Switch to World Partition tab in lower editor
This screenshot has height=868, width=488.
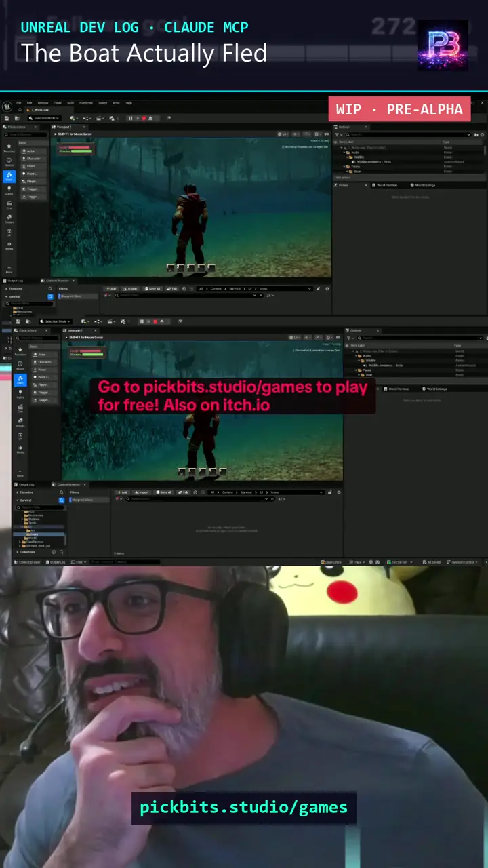click(x=398, y=389)
